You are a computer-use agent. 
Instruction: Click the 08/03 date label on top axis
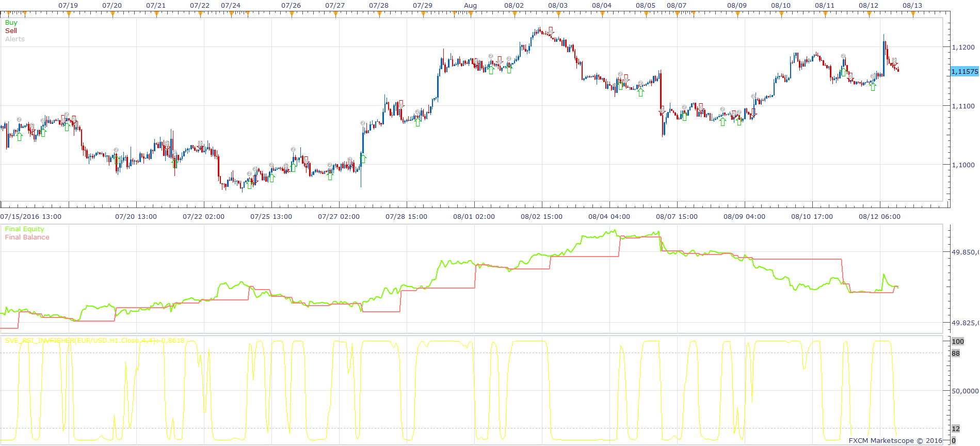pos(558,6)
